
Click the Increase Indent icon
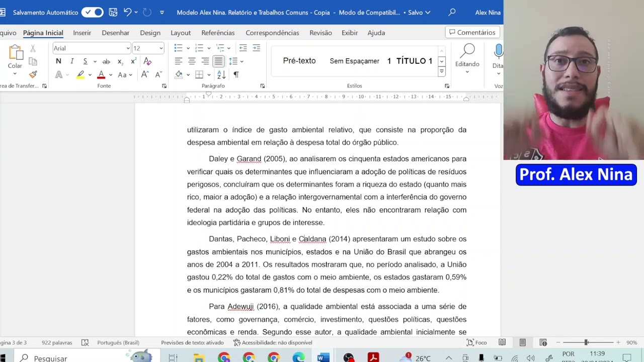(x=257, y=48)
